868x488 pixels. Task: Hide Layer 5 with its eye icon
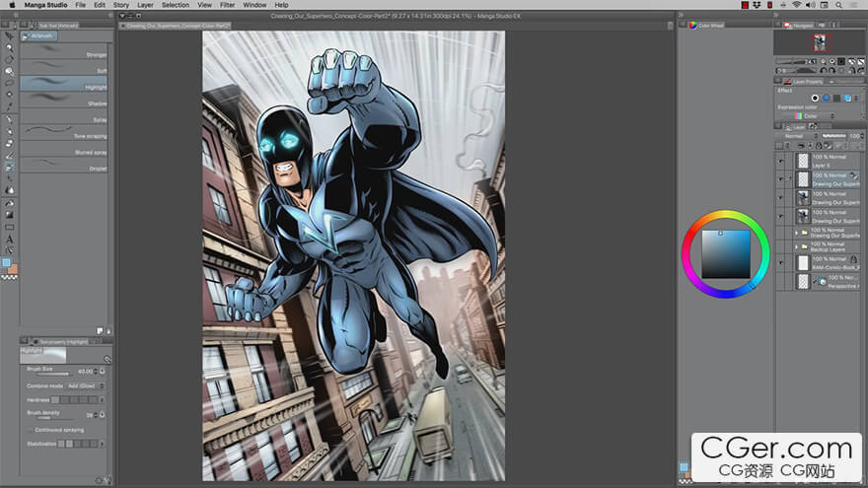(780, 161)
